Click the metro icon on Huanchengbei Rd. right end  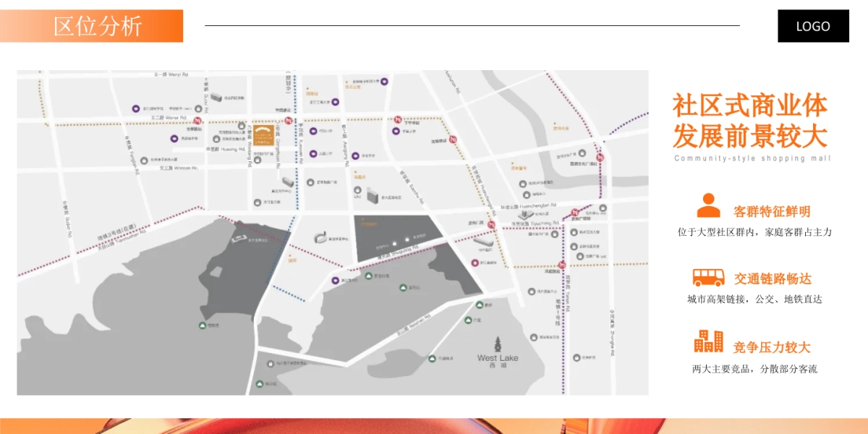[575, 213]
